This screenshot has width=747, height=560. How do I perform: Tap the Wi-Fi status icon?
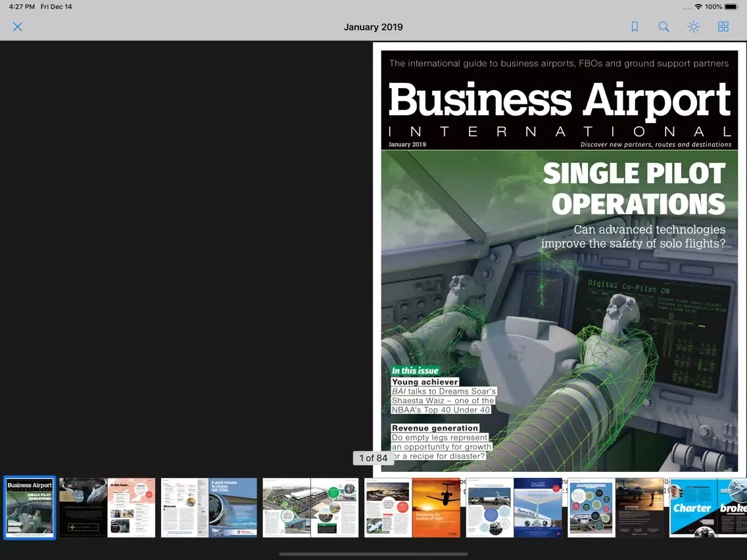coord(698,7)
